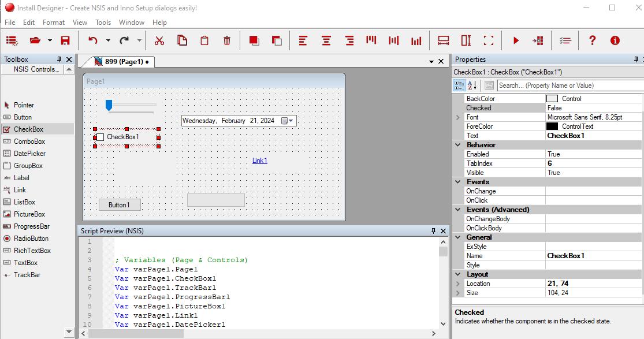The height and width of the screenshot is (339, 644).
Task: Collapse the Events (Advanced) category
Action: coord(458,210)
